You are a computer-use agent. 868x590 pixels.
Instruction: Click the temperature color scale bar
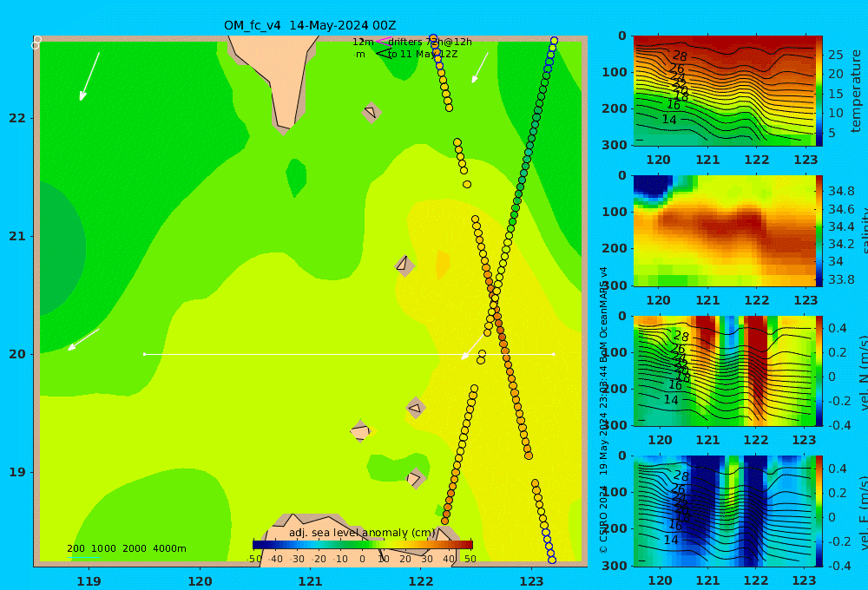[819, 91]
